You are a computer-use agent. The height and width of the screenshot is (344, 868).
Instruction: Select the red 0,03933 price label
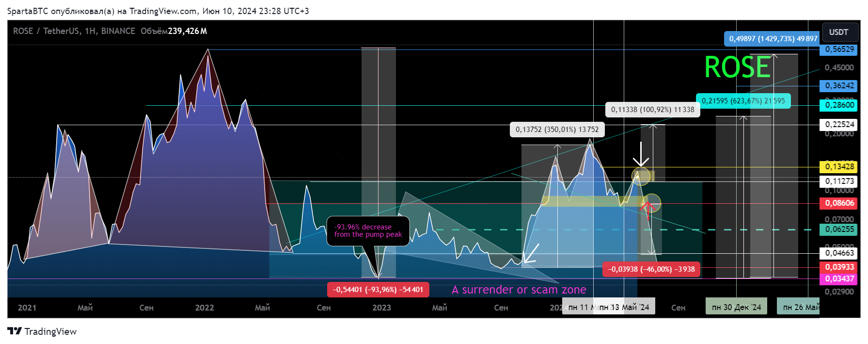point(839,267)
